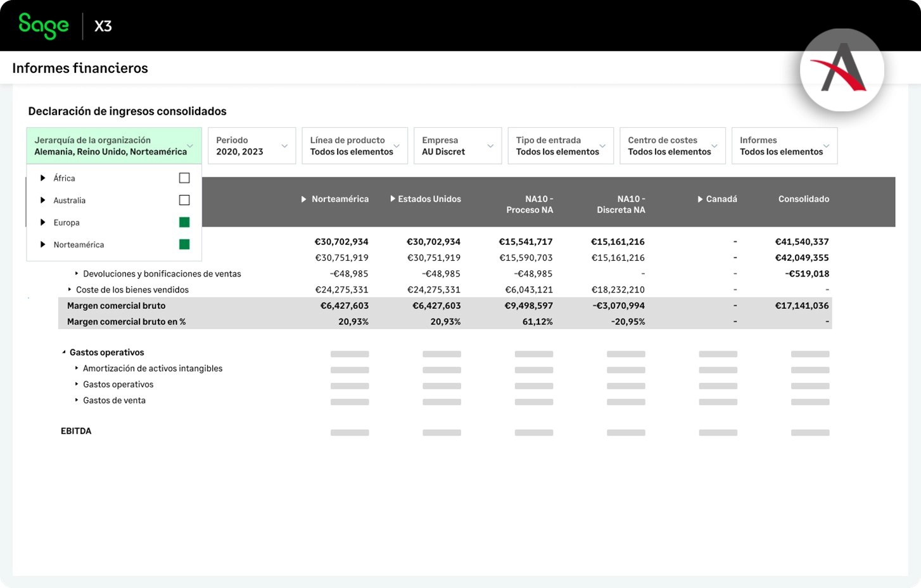The width and height of the screenshot is (921, 588).
Task: Expand the Norteamérica tree arrow in dropdown list
Action: click(42, 245)
